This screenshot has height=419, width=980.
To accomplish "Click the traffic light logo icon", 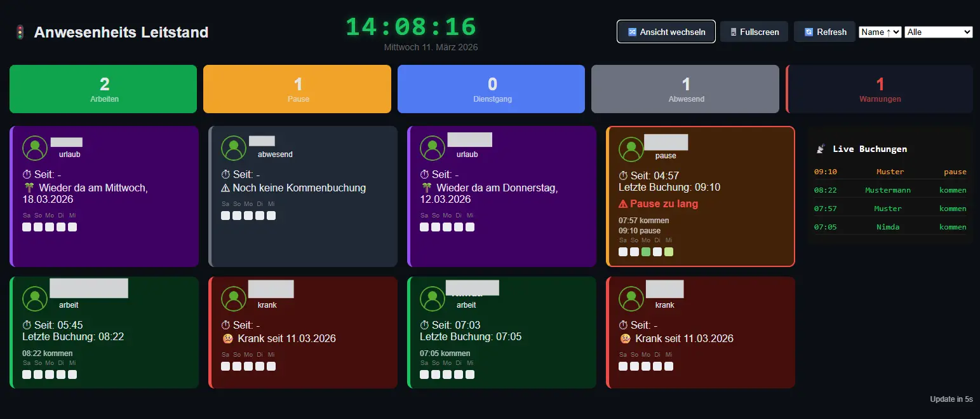I will coord(18,31).
